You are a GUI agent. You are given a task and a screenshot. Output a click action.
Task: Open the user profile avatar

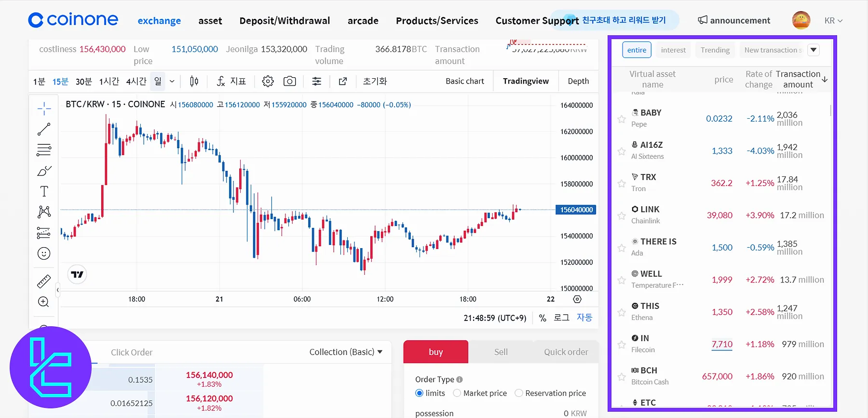801,20
